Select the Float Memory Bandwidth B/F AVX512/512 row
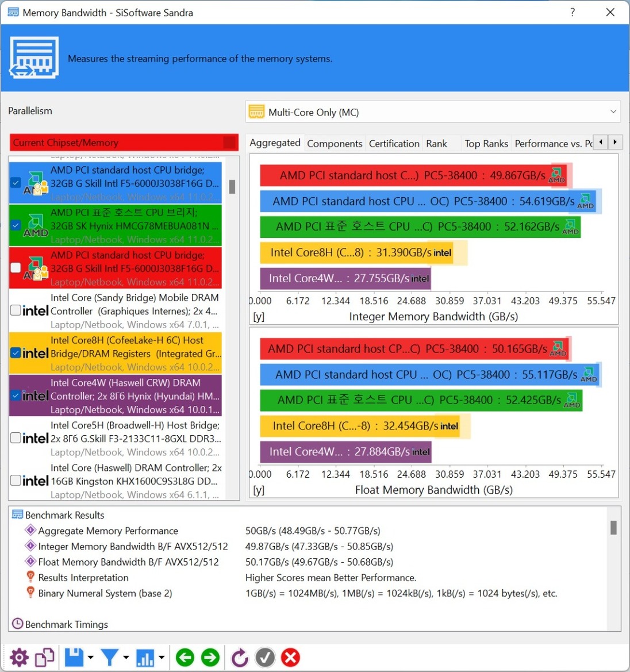Viewport: 630px width, 672px height. coord(309,562)
